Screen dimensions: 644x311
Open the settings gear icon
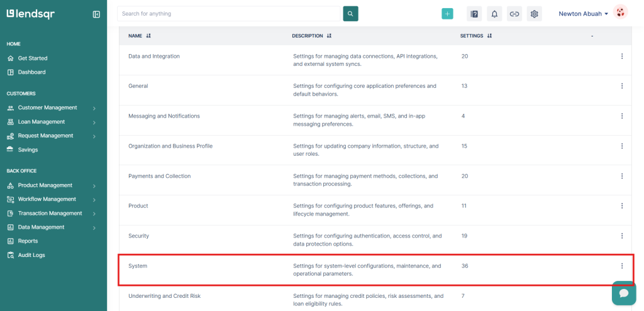click(x=535, y=14)
